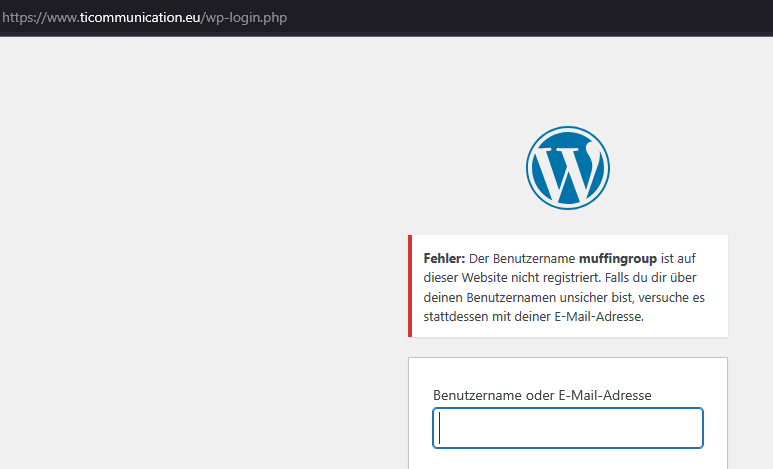This screenshot has height=469, width=773.
Task: Click the WordPress logo above the login form
Action: click(567, 168)
